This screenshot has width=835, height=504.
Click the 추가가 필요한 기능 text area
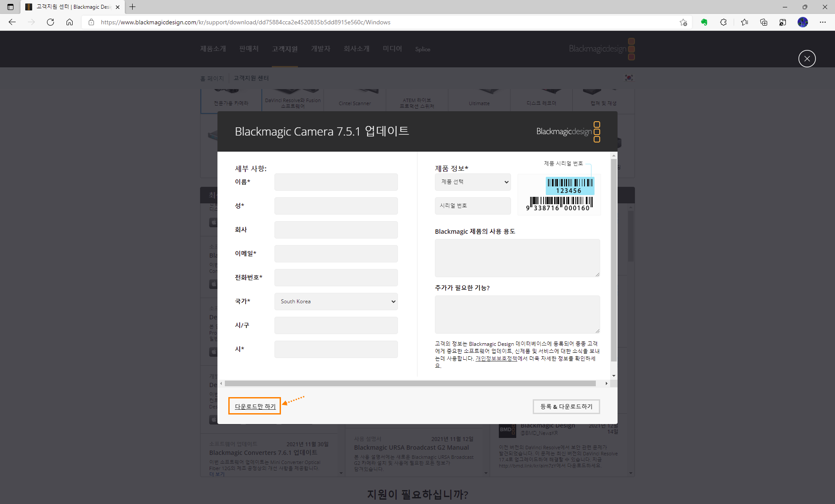pyautogui.click(x=518, y=315)
